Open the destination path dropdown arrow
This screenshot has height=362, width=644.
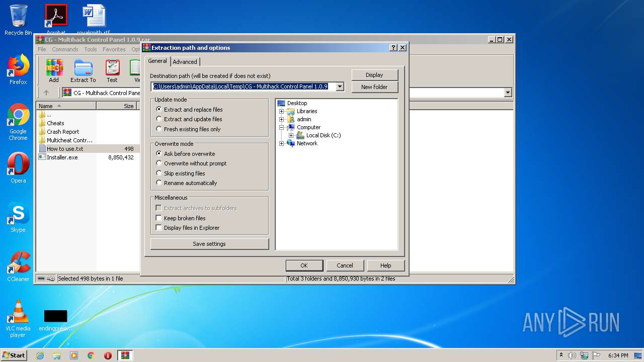340,86
